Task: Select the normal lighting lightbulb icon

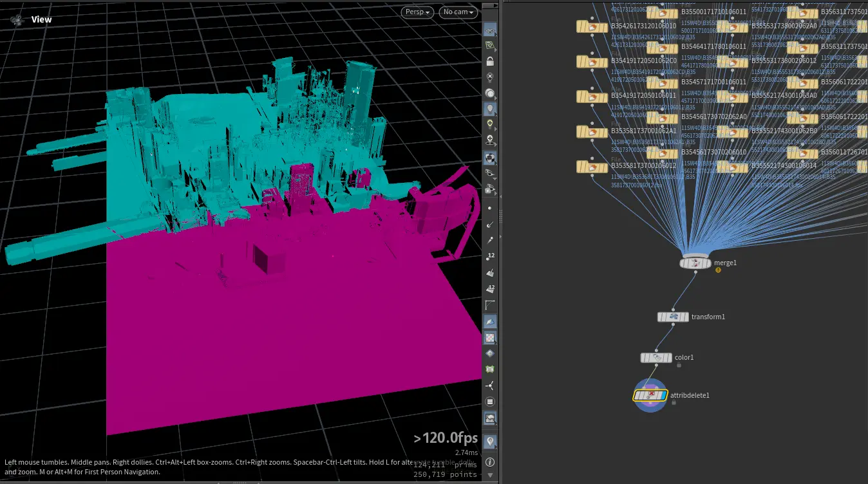Action: click(490, 109)
